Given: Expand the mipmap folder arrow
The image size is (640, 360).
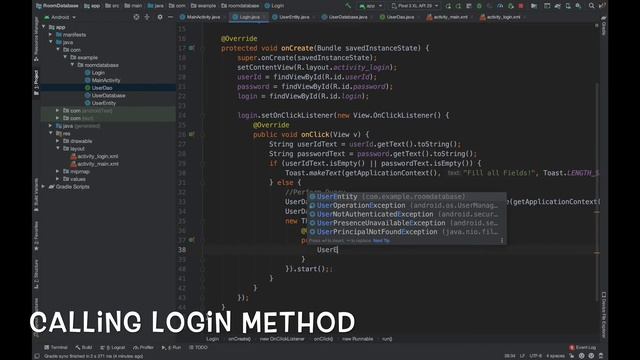Looking at the screenshot, I should click(58, 171).
